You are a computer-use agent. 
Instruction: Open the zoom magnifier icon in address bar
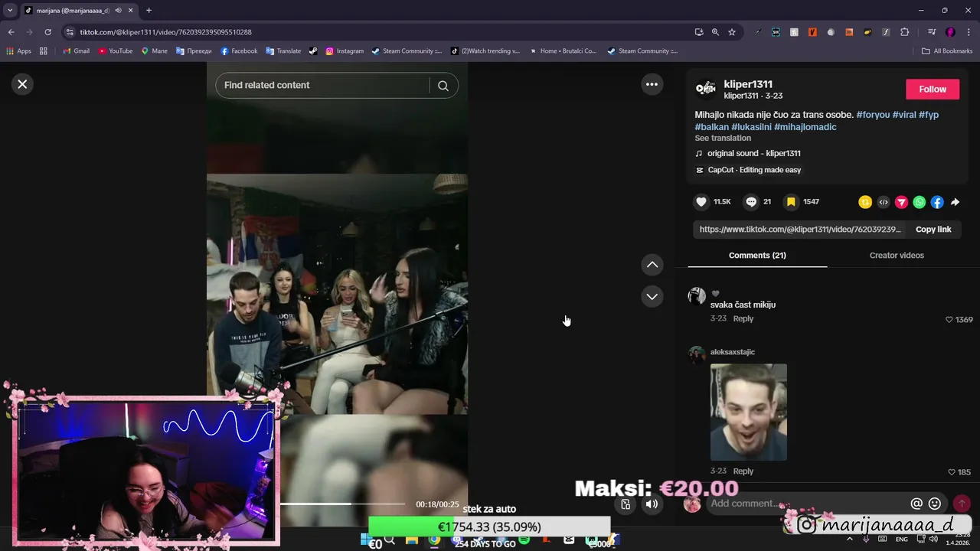(715, 32)
